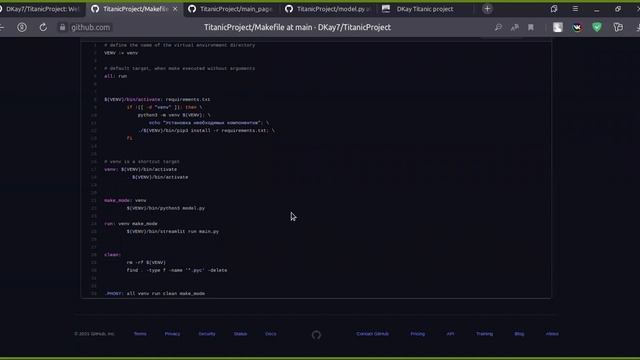Screen dimensions: 640x360
Task: Open the Pricing footer link
Action: point(418,334)
